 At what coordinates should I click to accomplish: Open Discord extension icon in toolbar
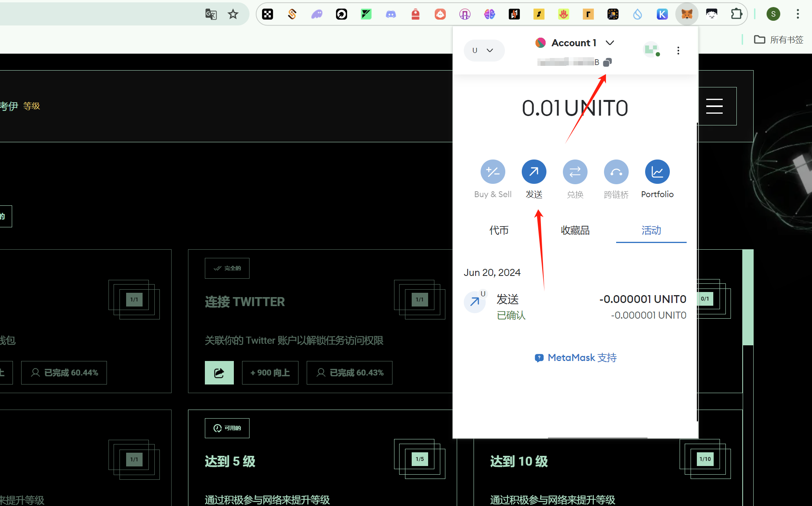[x=391, y=15]
